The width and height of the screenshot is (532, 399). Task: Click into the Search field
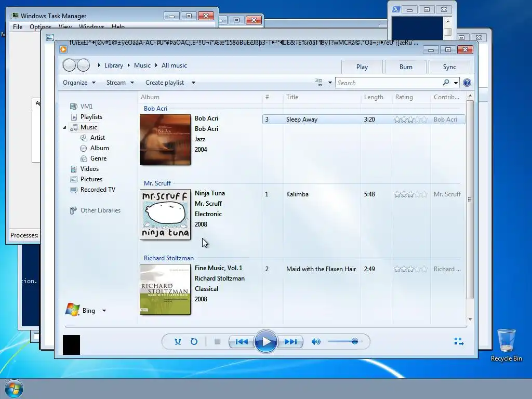[389, 83]
